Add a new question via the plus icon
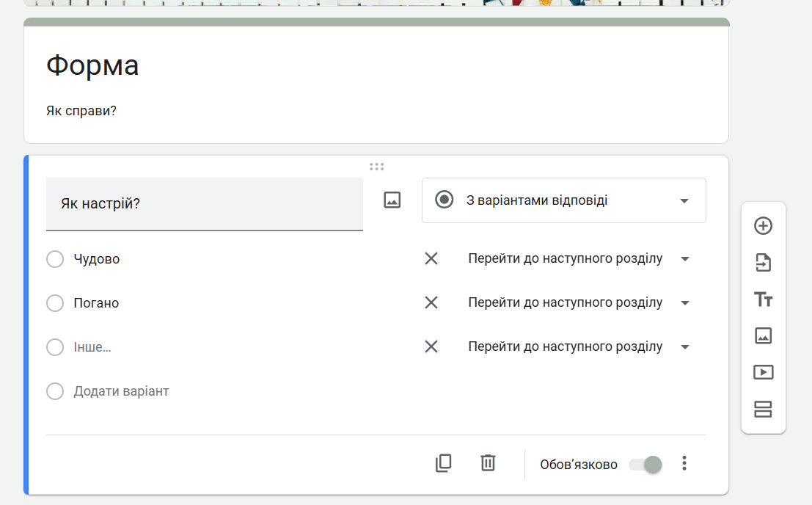This screenshot has height=505, width=812. [x=763, y=226]
